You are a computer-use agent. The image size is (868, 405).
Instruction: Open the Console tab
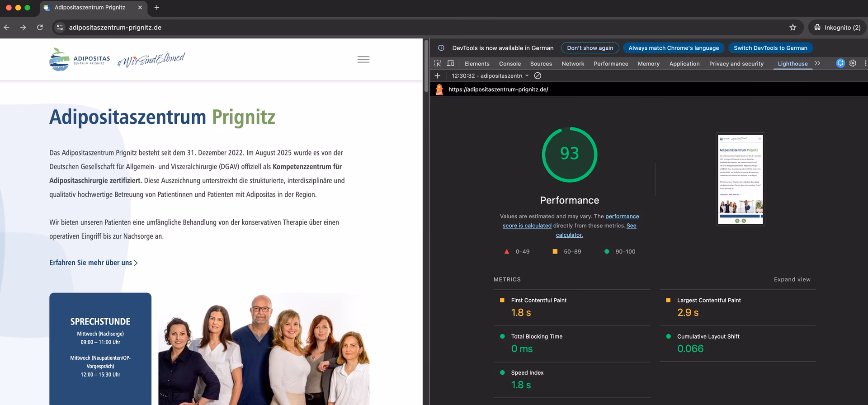(509, 64)
